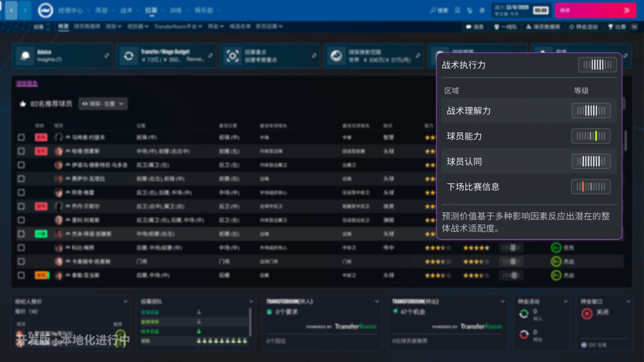The image size is (644, 362).
Task: Click the 下场比赛信息 level gauge
Action: click(591, 186)
